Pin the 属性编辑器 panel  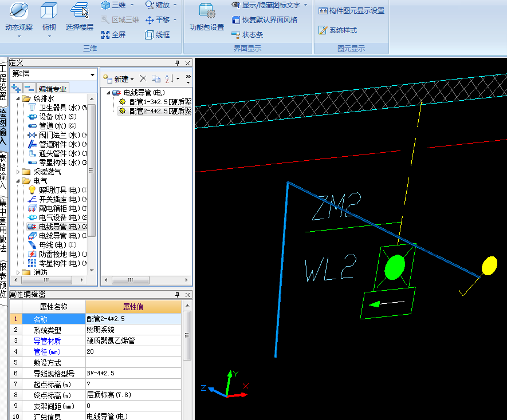[x=177, y=295]
